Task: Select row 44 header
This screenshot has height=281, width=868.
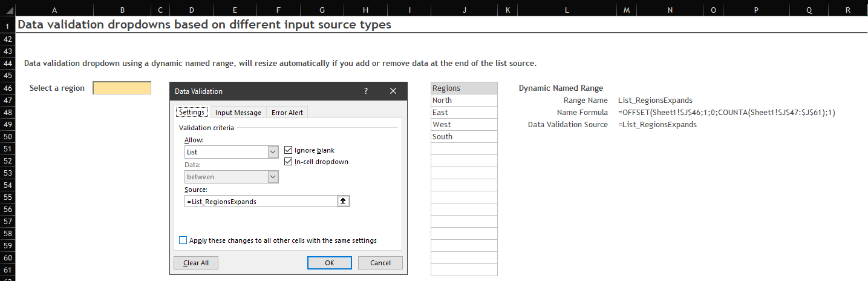Action: (x=8, y=64)
